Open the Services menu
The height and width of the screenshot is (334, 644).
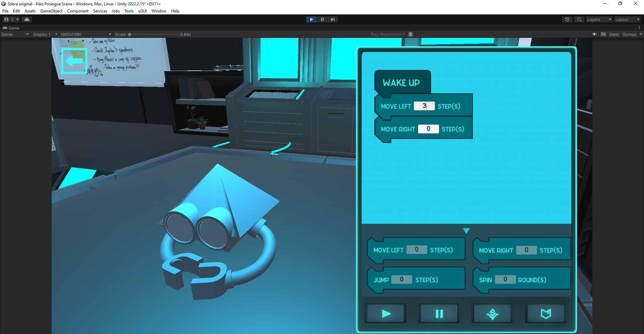[100, 11]
